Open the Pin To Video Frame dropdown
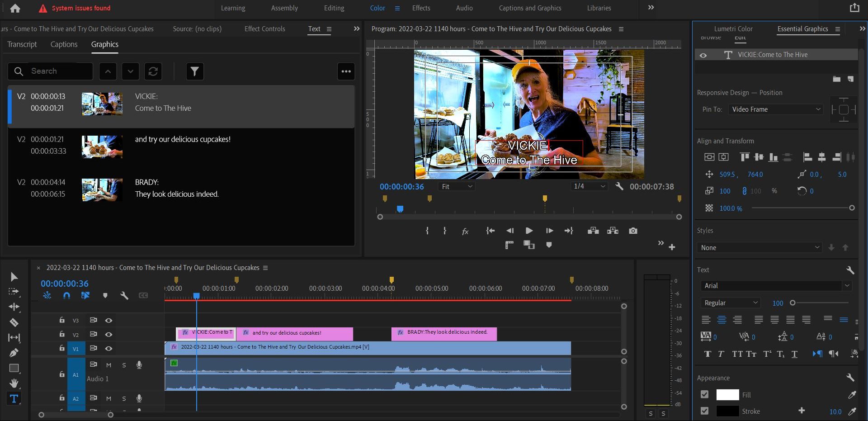 pyautogui.click(x=775, y=109)
